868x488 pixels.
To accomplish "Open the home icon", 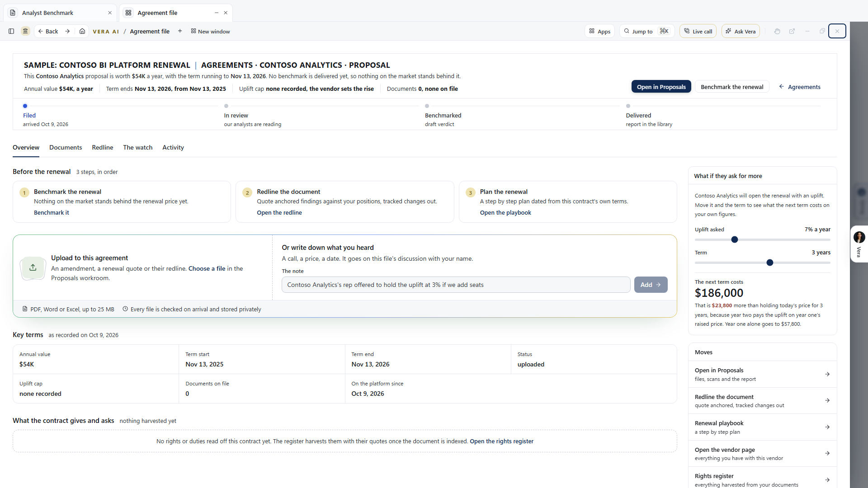I will point(82,31).
